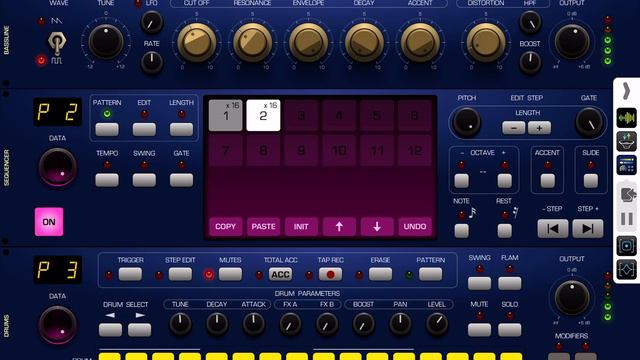
Task: Click the gold RESONANCE knob
Action: [252, 42]
